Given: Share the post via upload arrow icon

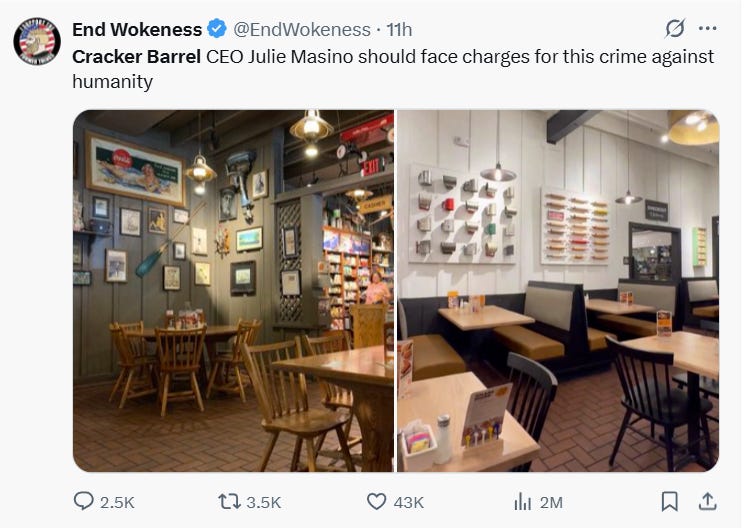Looking at the screenshot, I should (707, 501).
